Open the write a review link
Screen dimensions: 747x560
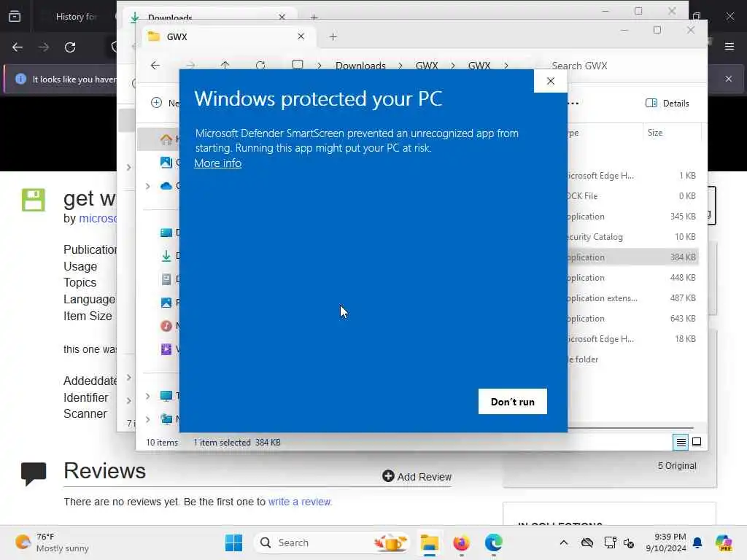[300, 502]
